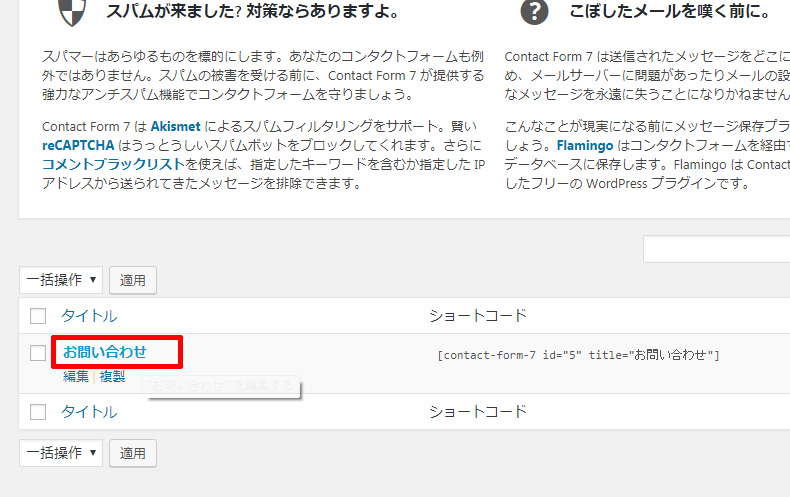
Task: Select the contact-form-7 shortcode text field
Action: tap(580, 355)
